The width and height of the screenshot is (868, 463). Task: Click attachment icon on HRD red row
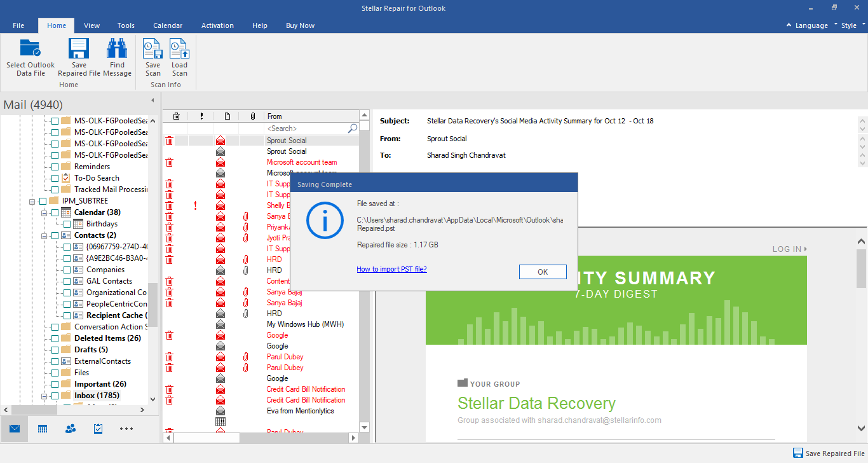pos(246,259)
